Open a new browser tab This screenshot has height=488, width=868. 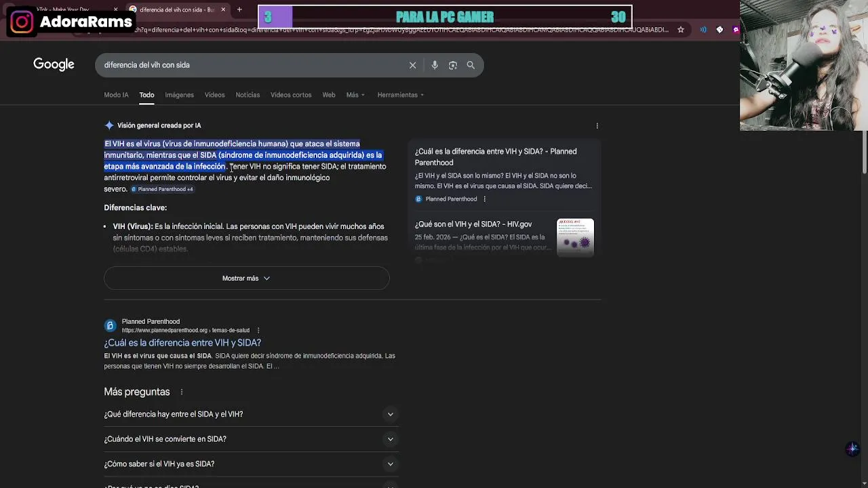[239, 9]
